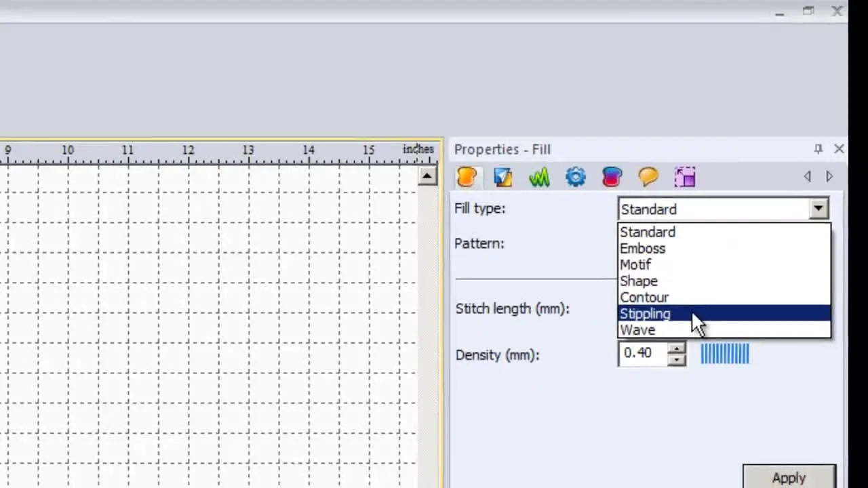Select the red-blue fill effects icon
Screen dimensions: 868x488
tap(612, 177)
